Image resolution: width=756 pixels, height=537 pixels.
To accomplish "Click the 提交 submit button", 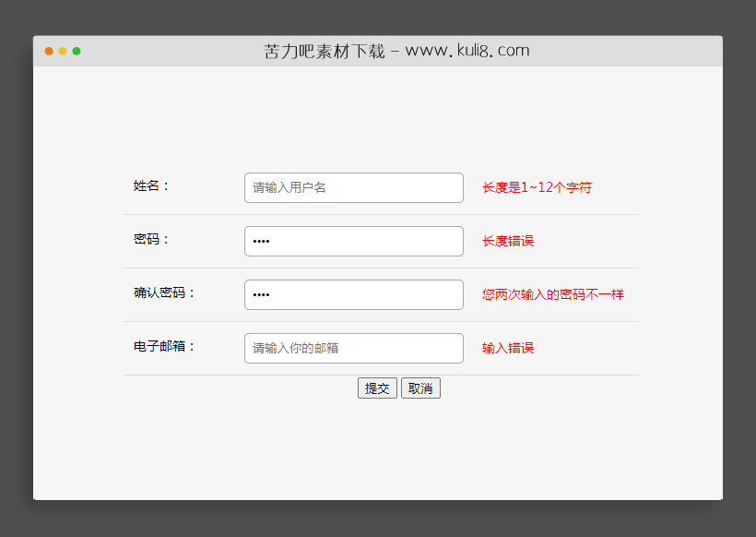I will pyautogui.click(x=377, y=388).
